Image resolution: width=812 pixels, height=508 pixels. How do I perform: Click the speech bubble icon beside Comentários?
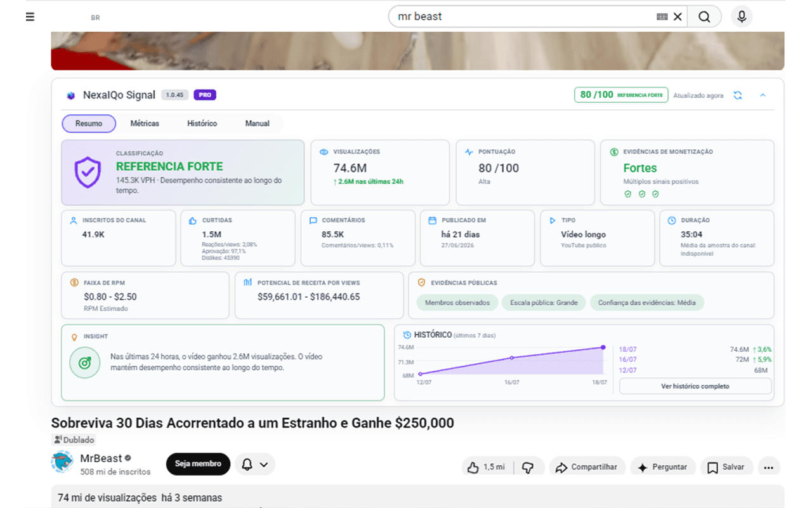click(x=313, y=220)
